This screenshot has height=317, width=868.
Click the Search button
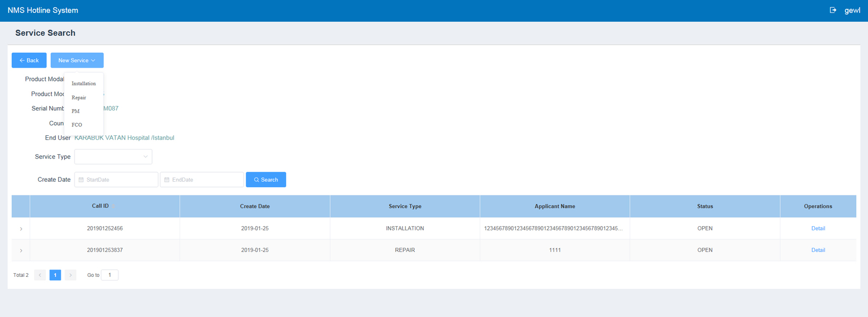(266, 180)
